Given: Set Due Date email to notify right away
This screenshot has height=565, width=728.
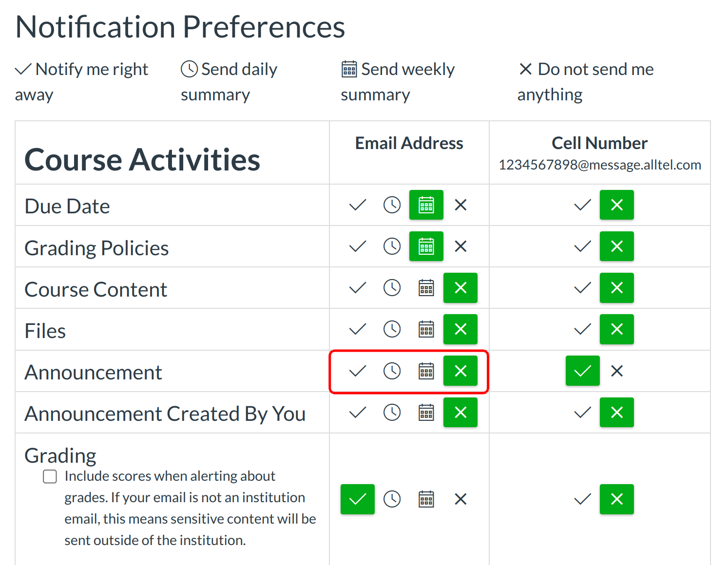Looking at the screenshot, I should tap(358, 205).
